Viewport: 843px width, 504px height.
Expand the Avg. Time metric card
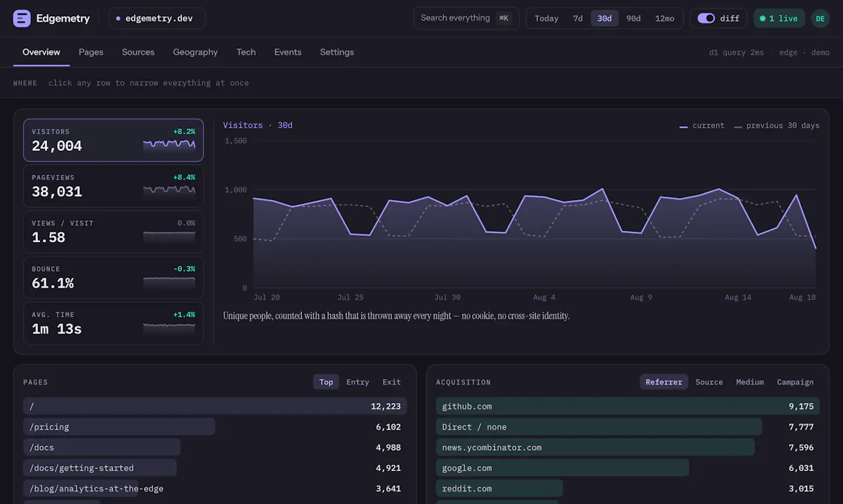(x=113, y=324)
